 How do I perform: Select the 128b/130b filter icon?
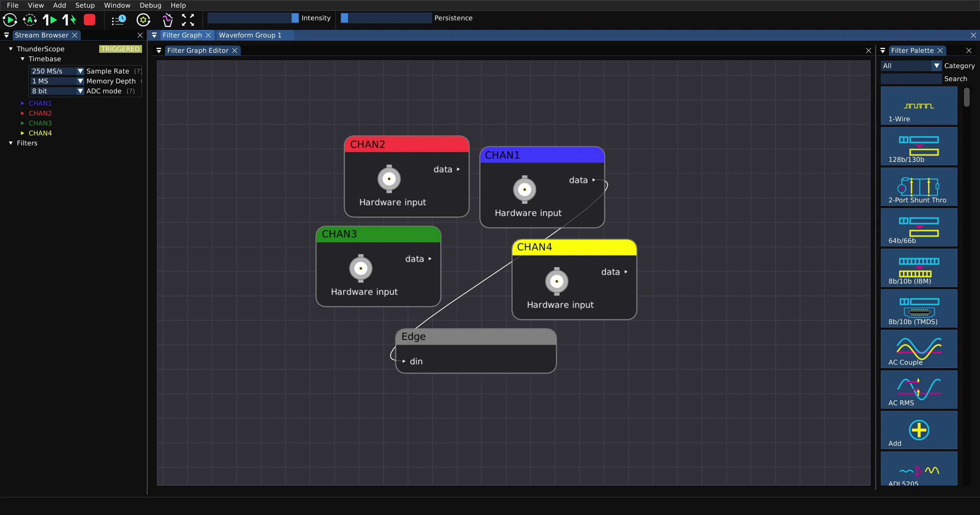coord(919,146)
